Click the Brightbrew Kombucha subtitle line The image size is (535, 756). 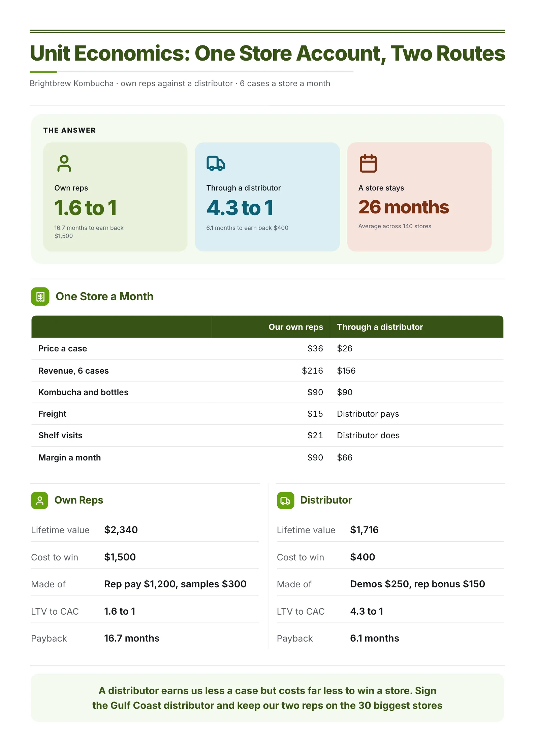tap(180, 83)
